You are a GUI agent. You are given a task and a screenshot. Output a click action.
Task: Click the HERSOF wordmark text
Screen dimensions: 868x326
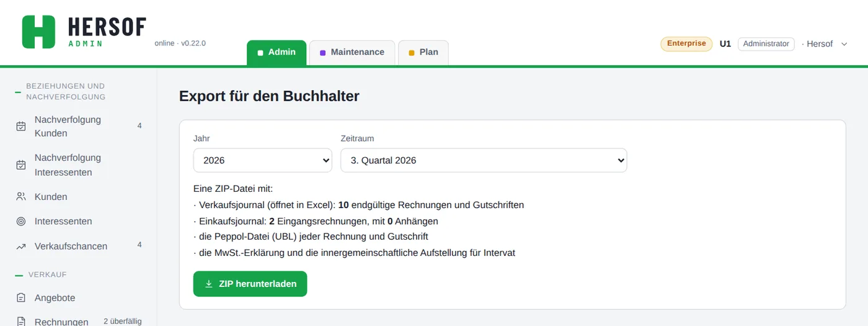107,27
